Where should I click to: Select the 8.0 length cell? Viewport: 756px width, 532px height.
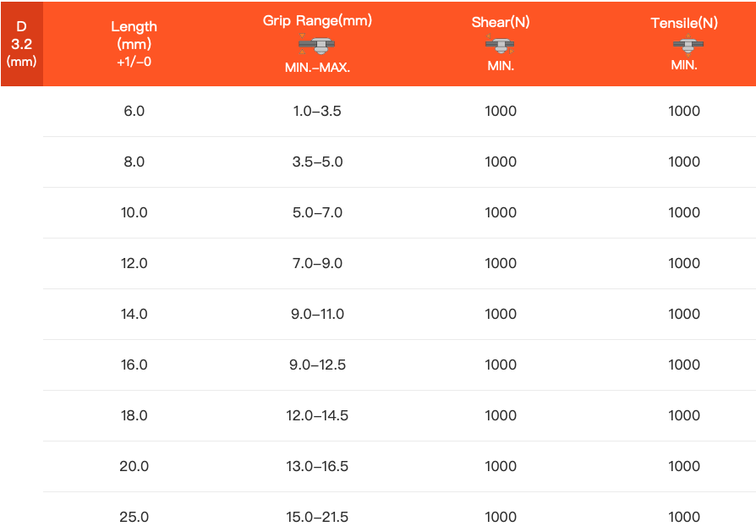point(134,162)
